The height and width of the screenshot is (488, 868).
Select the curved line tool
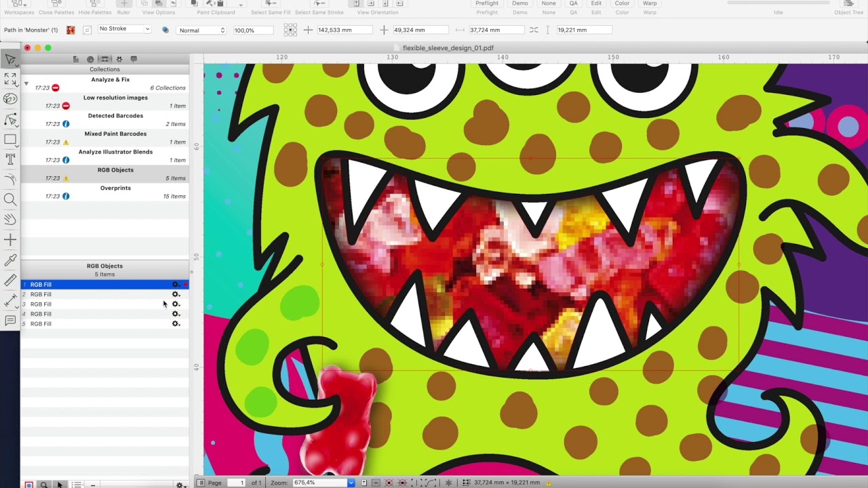coord(10,180)
